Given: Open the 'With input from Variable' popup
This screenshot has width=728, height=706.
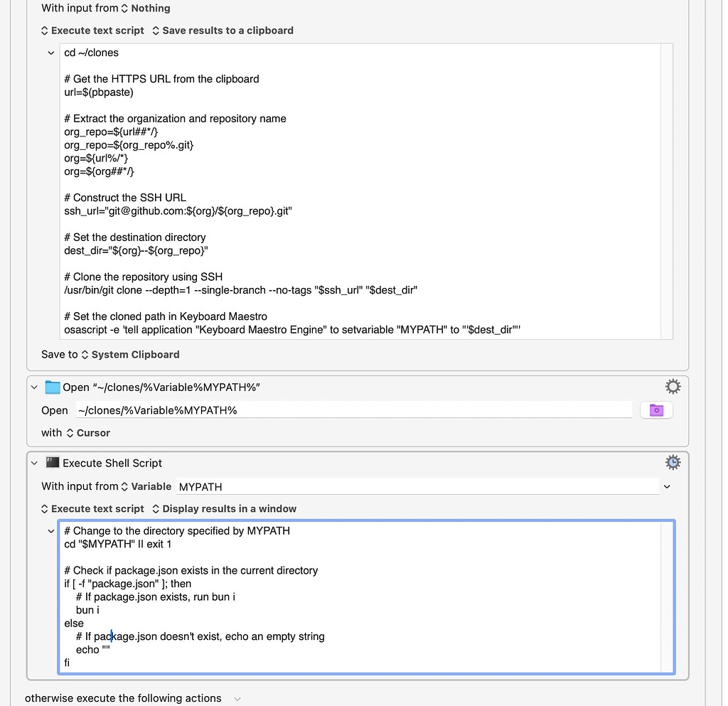Looking at the screenshot, I should pos(146,486).
